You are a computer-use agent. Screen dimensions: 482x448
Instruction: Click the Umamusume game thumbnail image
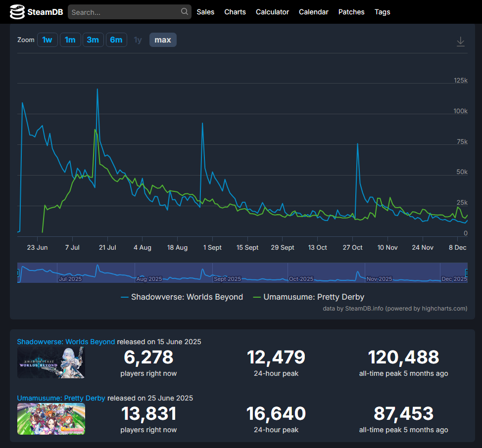coord(51,419)
